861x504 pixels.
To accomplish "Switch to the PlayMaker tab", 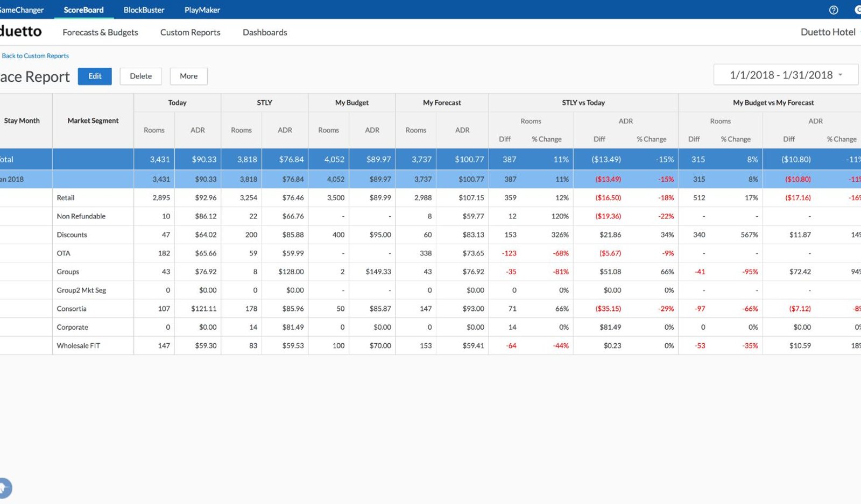I will tap(202, 10).
